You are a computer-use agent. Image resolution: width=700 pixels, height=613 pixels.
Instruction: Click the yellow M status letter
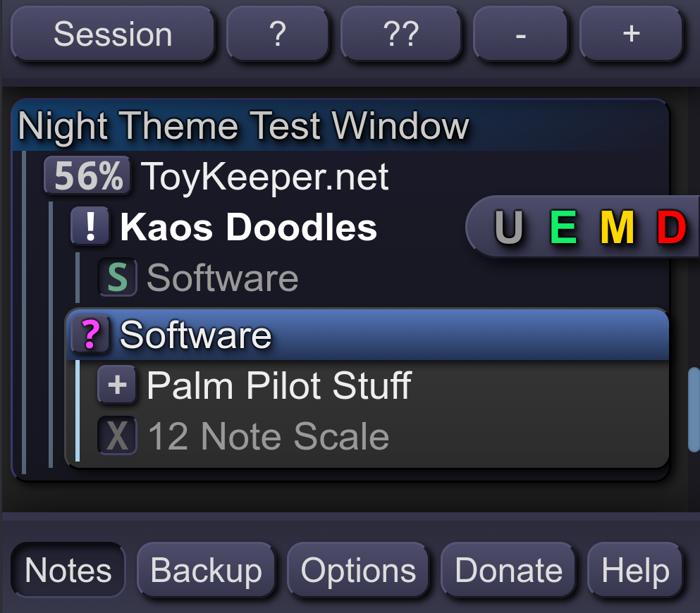click(617, 228)
